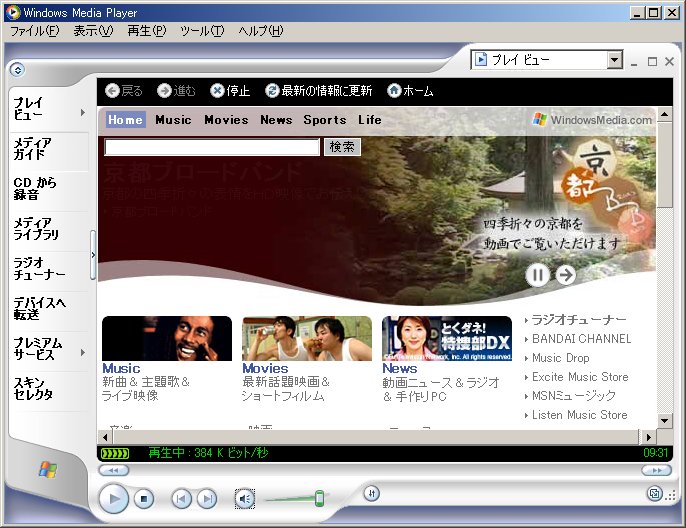This screenshot has width=686, height=528.
Task: Open the ツール(T) menu
Action: coord(201,31)
